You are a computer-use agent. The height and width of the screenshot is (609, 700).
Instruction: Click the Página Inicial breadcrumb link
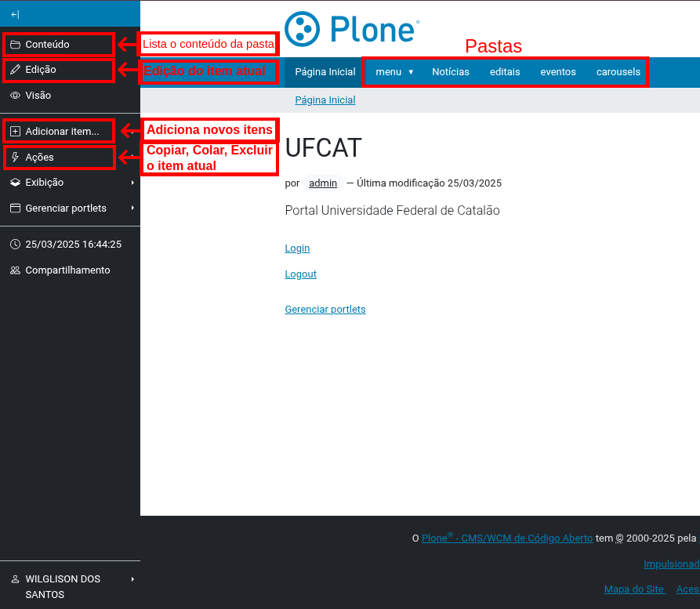click(x=325, y=100)
